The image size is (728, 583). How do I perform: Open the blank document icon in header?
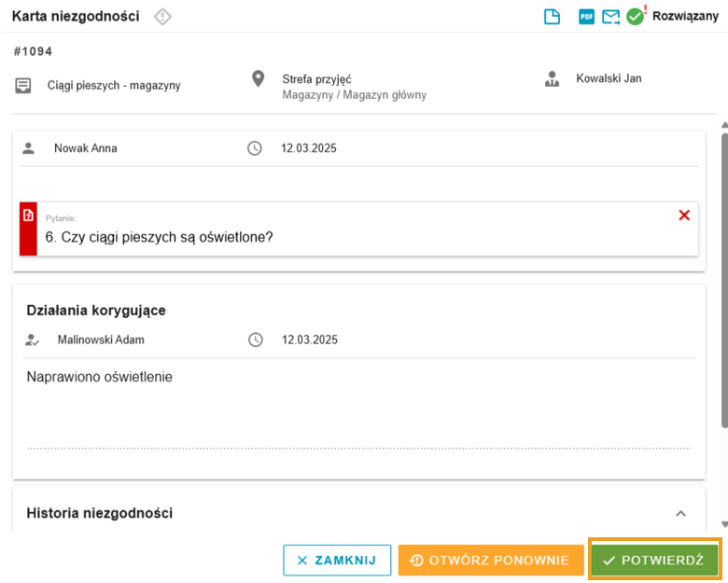click(x=552, y=17)
